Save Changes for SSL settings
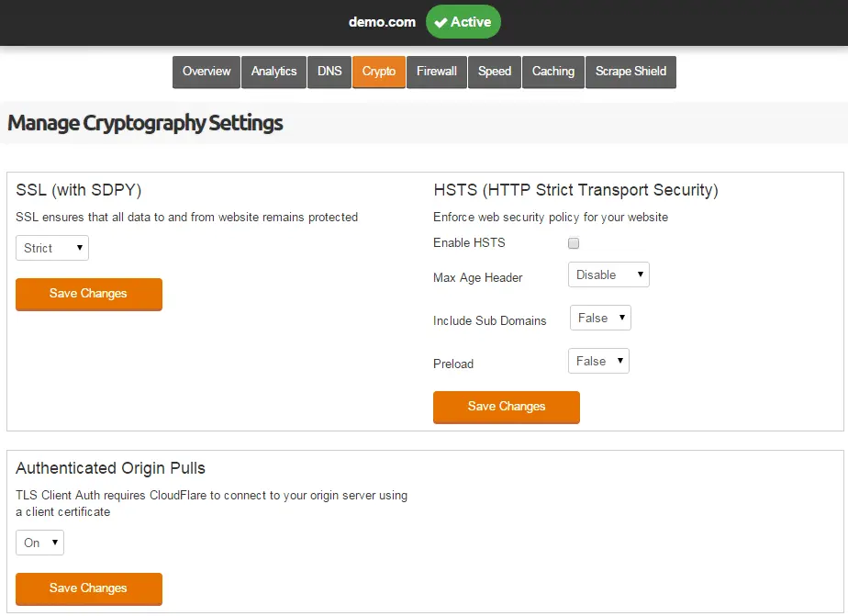 tap(89, 294)
